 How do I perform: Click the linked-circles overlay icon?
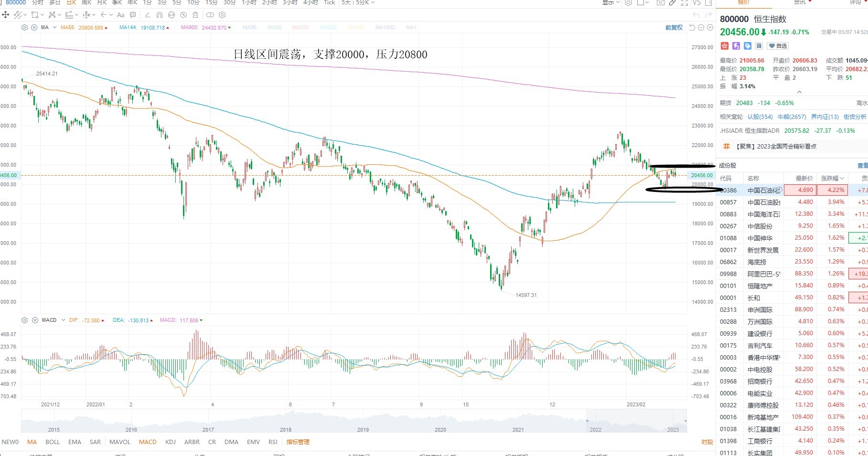point(210,15)
